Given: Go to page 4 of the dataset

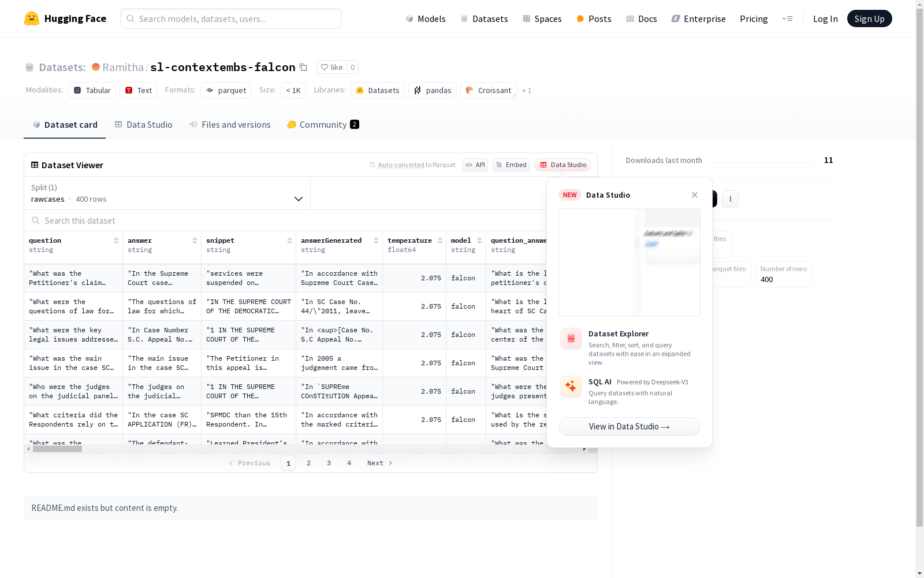Looking at the screenshot, I should [349, 463].
